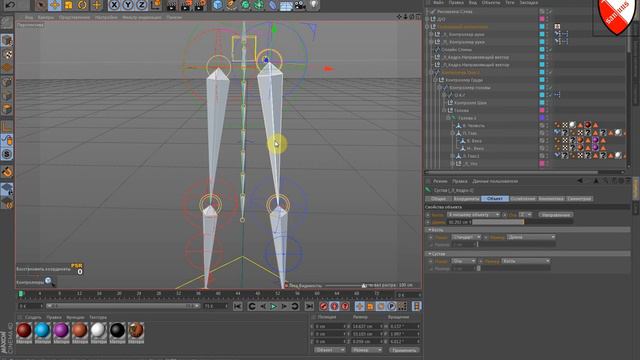The width and height of the screenshot is (640, 360).
Task: Click the record keyframe red button
Action: tap(324, 306)
